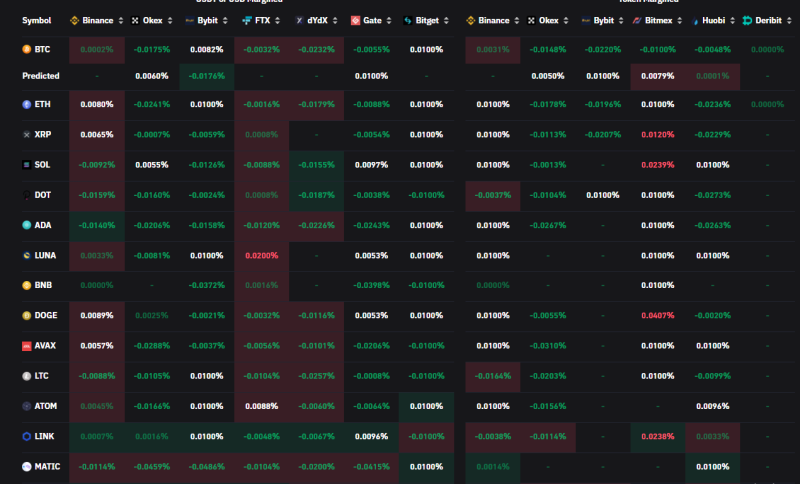The image size is (800, 484).
Task: Sort by the FTX column arrows
Action: click(x=278, y=20)
